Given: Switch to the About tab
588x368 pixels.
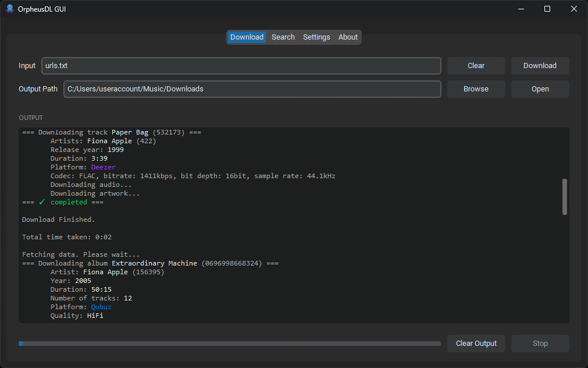Looking at the screenshot, I should pyautogui.click(x=348, y=37).
